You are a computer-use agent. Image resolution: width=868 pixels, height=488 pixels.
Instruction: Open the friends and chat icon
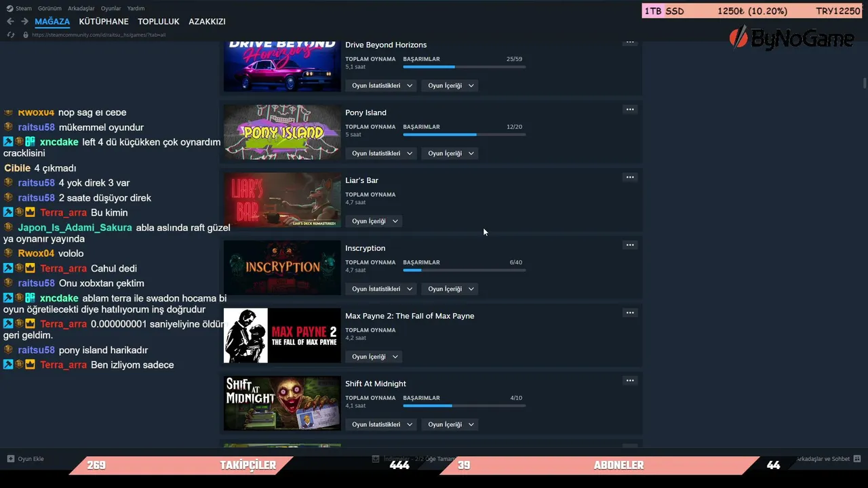[x=857, y=459]
